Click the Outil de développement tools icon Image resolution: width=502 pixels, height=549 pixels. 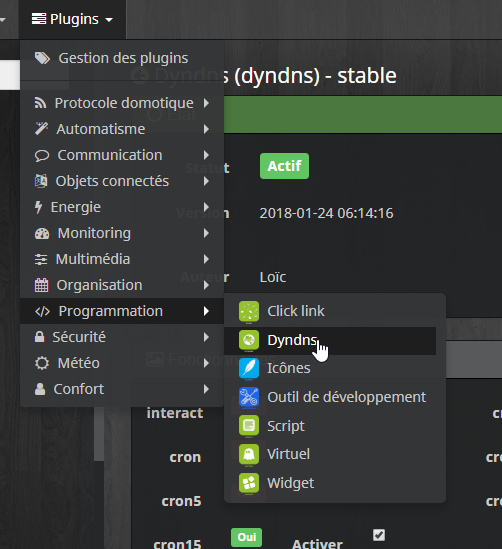(249, 397)
